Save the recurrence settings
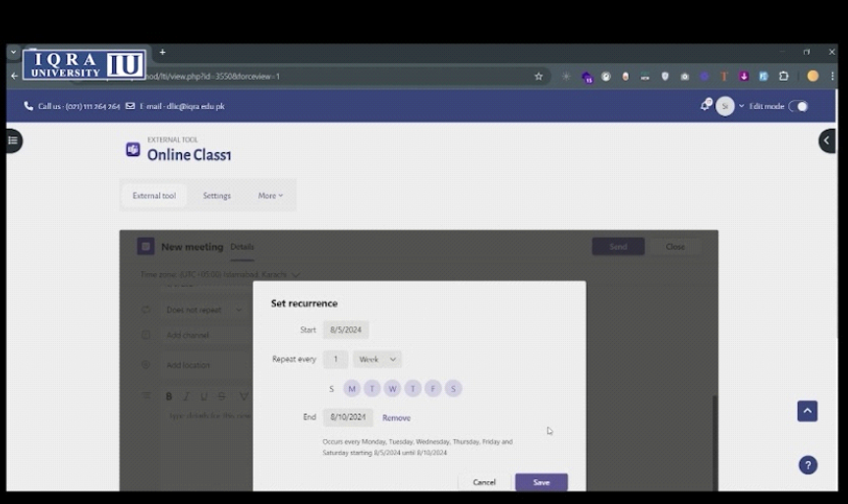Screen dimensions: 848x504 [540, 482]
